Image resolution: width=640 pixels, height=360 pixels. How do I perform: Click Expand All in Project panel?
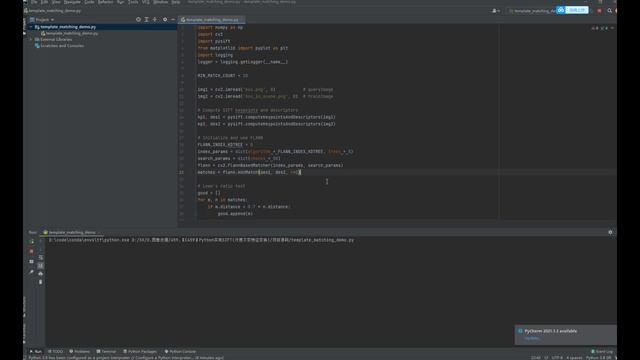point(147,20)
